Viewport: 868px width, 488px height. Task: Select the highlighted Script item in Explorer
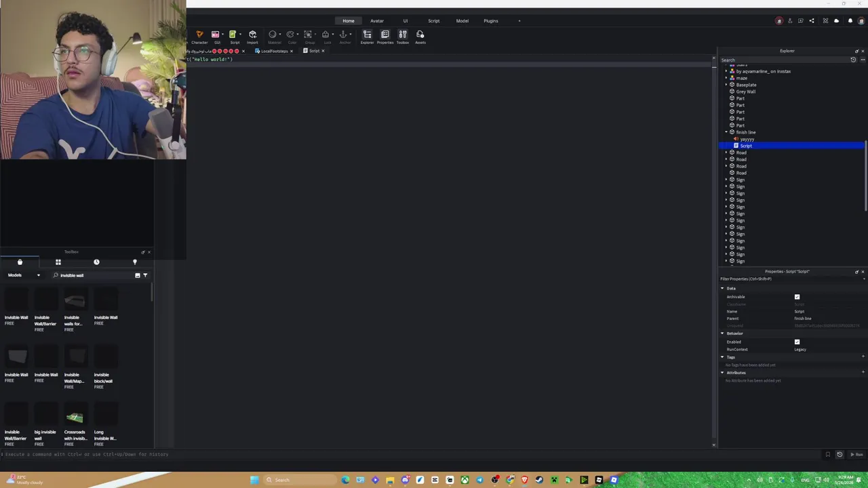pyautogui.click(x=791, y=146)
